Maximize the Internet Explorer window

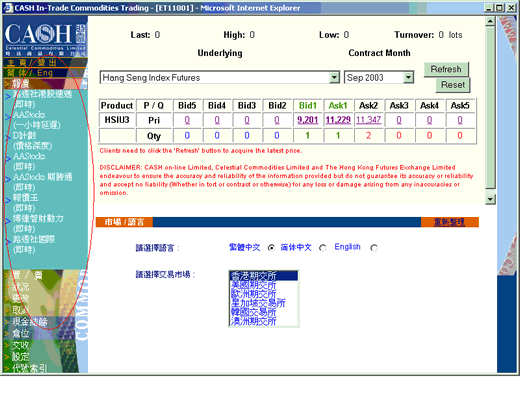tap(500, 8)
